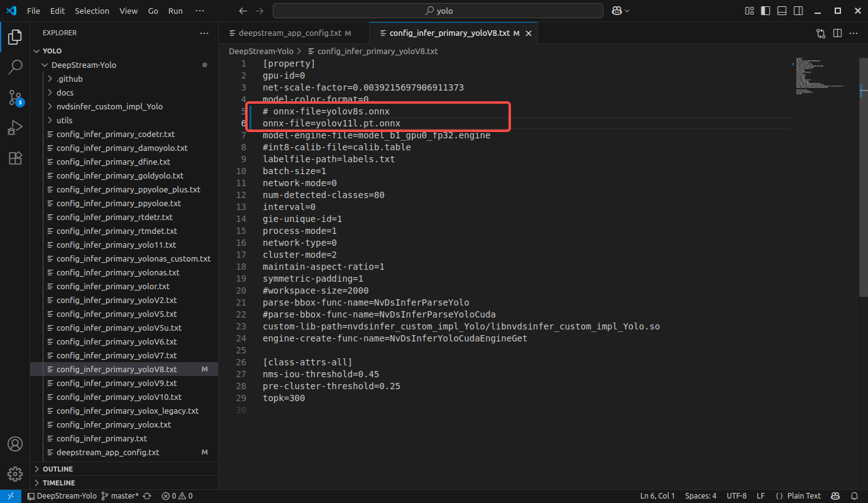Open the Edit menu
Image resolution: width=868 pixels, height=503 pixels.
57,11
